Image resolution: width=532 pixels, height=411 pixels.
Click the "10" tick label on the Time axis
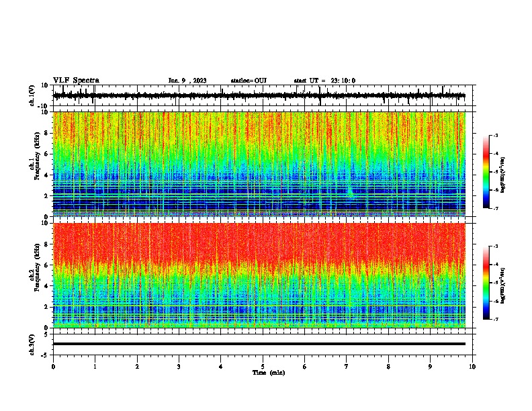point(472,367)
